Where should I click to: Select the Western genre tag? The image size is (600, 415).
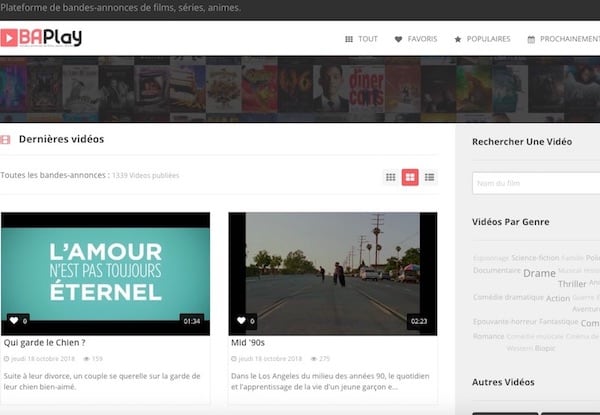520,348
